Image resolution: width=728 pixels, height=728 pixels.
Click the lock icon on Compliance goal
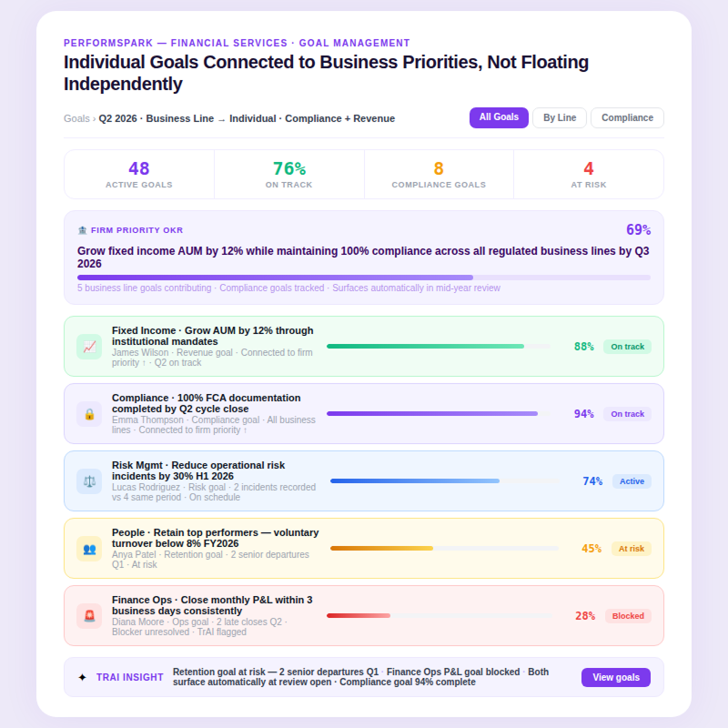[89, 414]
